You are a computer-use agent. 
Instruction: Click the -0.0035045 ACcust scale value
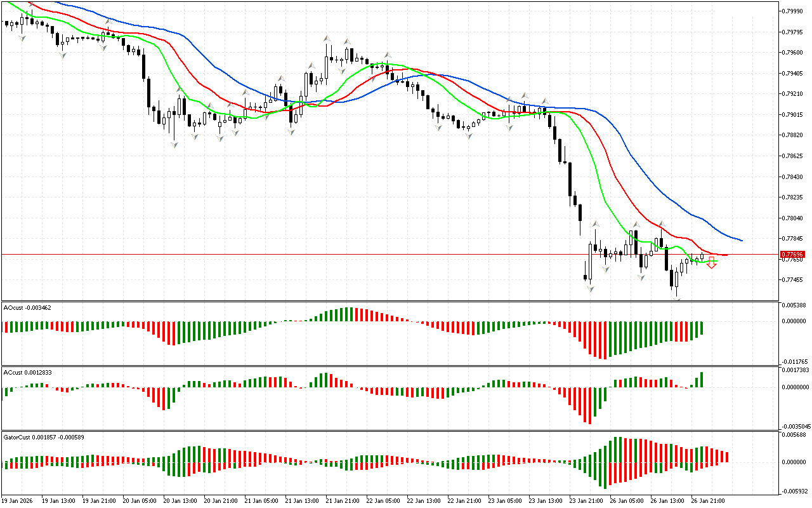point(796,426)
